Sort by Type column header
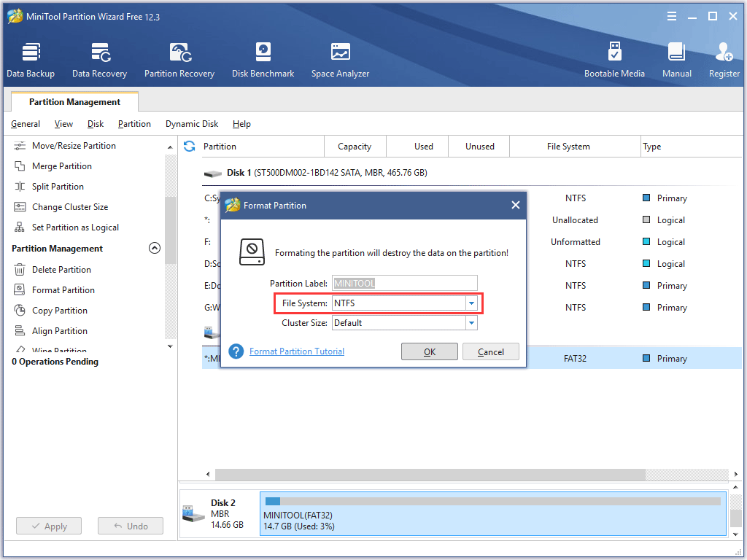 (x=691, y=147)
